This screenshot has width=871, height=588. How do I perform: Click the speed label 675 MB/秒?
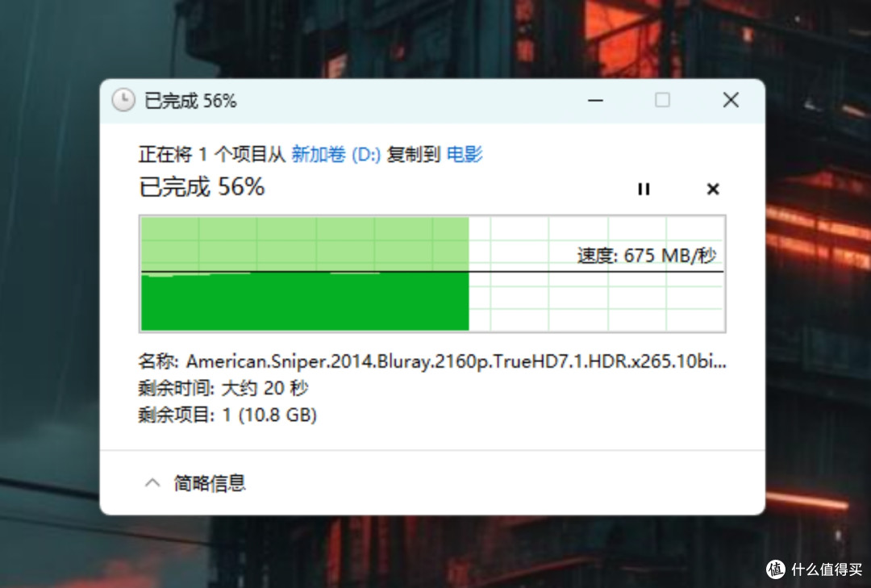click(647, 256)
